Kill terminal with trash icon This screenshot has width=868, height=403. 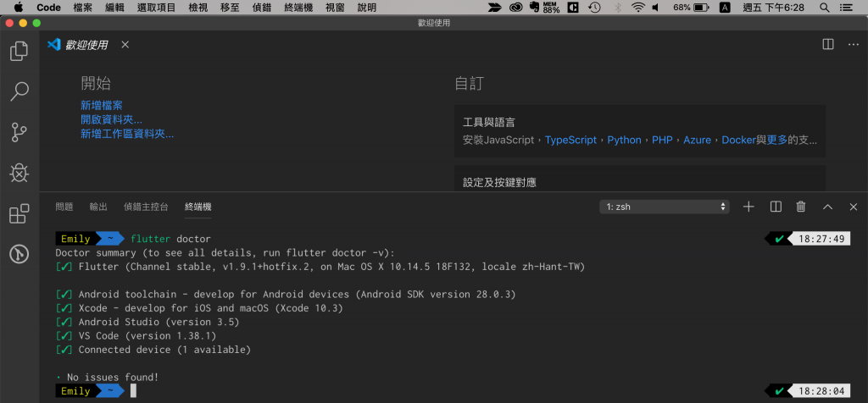[800, 207]
